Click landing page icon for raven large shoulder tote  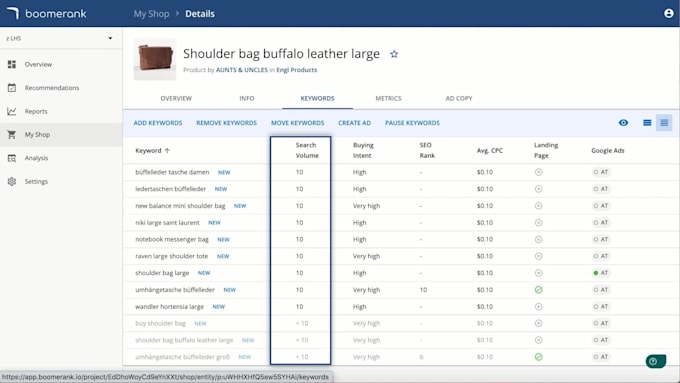[x=539, y=256]
